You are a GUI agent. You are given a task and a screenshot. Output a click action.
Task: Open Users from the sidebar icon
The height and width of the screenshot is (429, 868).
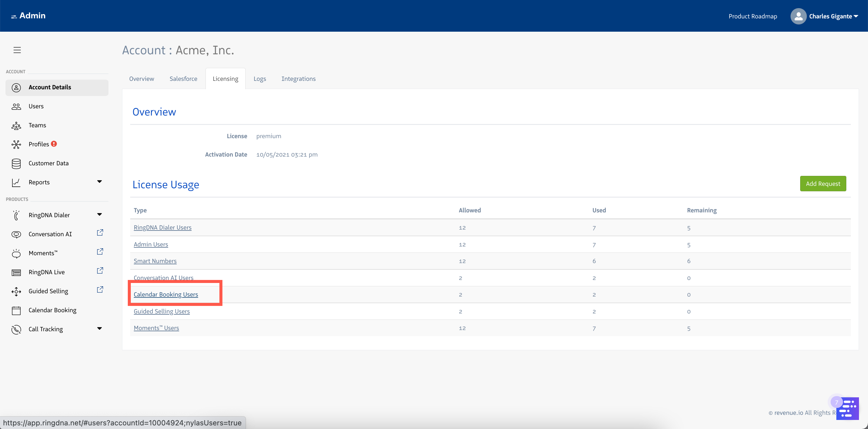tap(16, 106)
